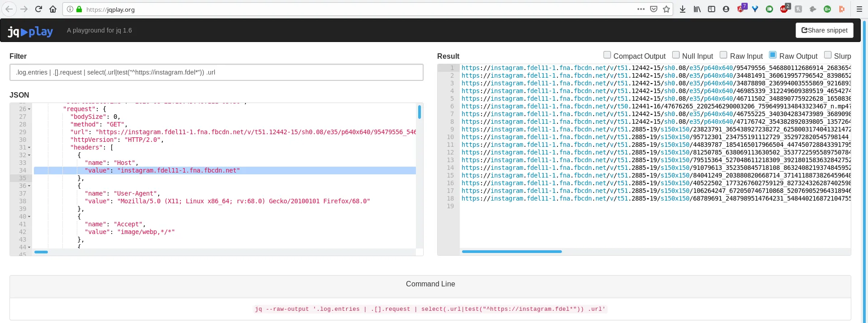The width and height of the screenshot is (868, 323).
Task: Open page actions three-dot menu
Action: (641, 9)
